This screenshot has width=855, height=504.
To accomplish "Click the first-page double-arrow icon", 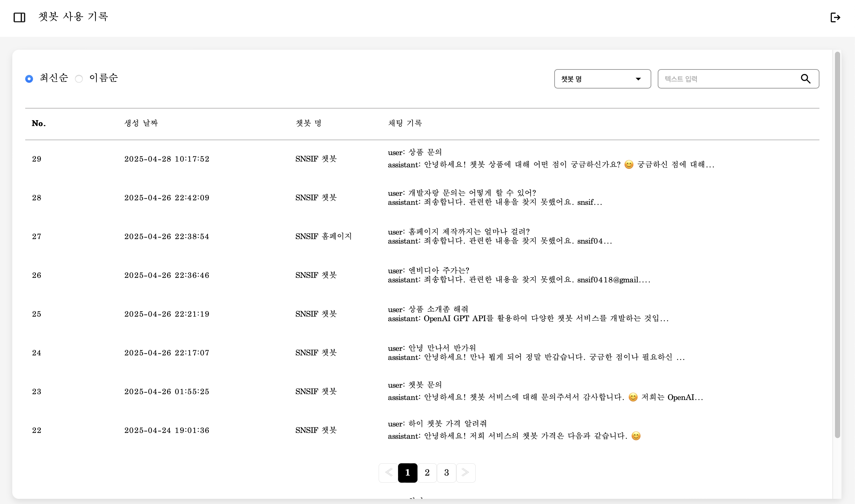I will coord(388,472).
